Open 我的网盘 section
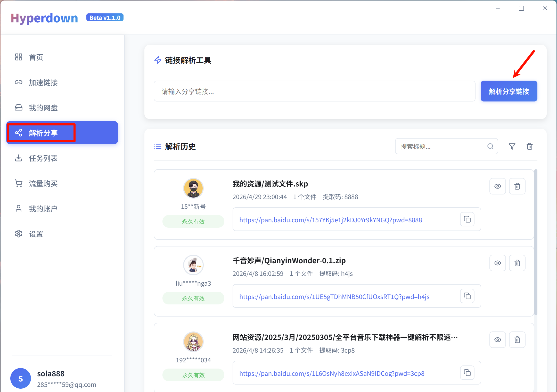The height and width of the screenshot is (392, 557). [62, 108]
